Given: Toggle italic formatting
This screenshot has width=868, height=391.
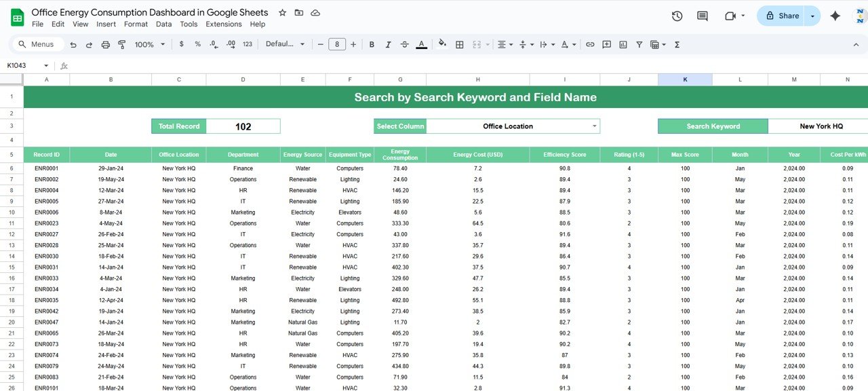Looking at the screenshot, I should pos(388,44).
